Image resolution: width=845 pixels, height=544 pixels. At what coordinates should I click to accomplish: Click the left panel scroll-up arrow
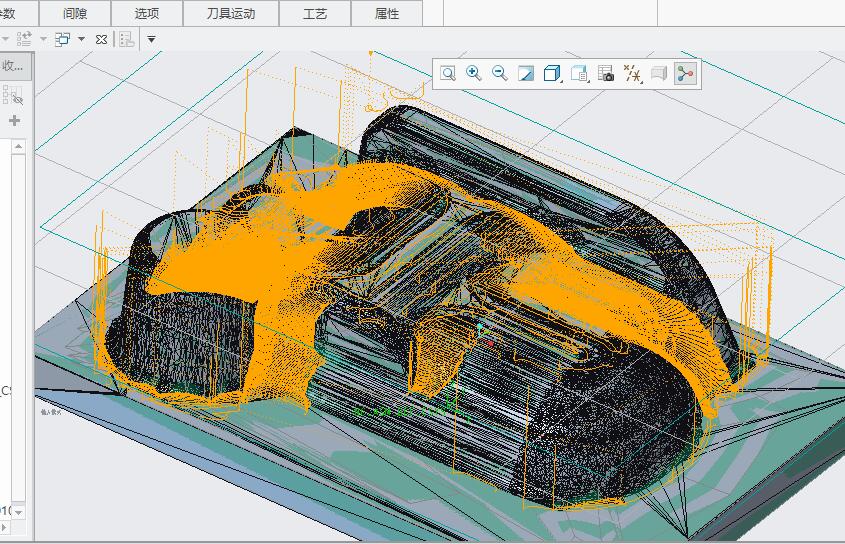(x=18, y=147)
